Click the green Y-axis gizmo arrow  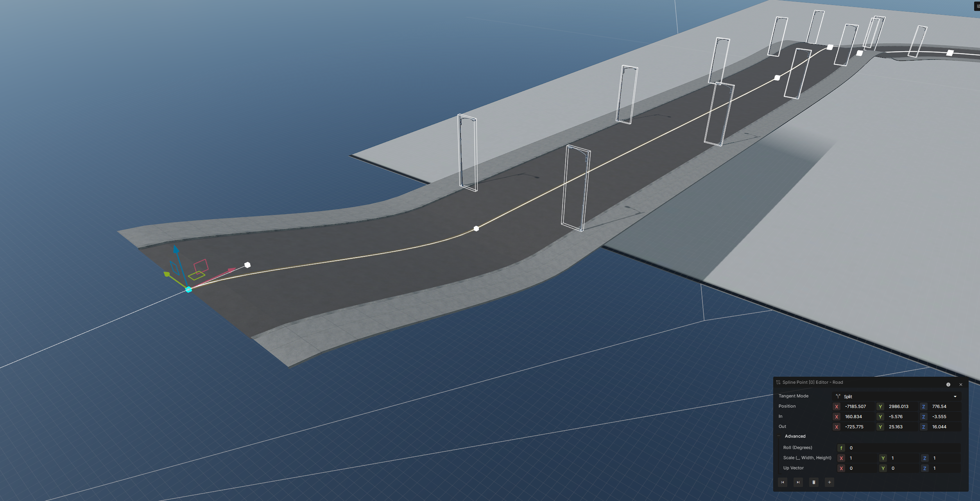point(167,274)
